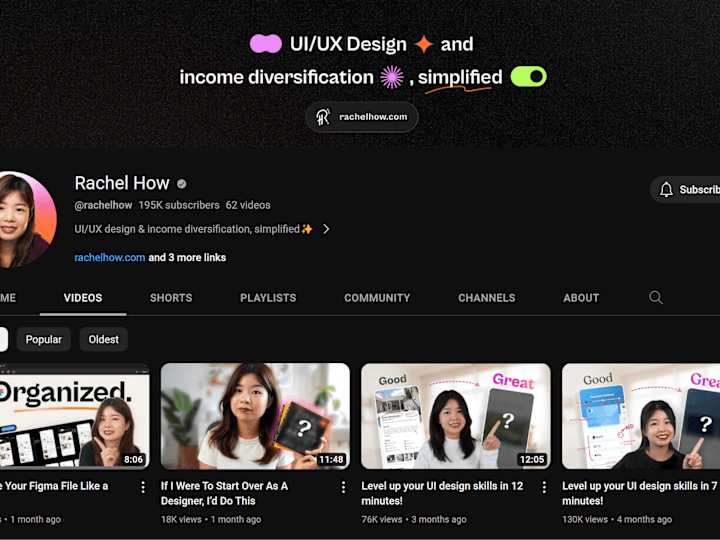Open the 'Organized' Figma video thumbnail
The height and width of the screenshot is (540, 720).
click(x=74, y=416)
